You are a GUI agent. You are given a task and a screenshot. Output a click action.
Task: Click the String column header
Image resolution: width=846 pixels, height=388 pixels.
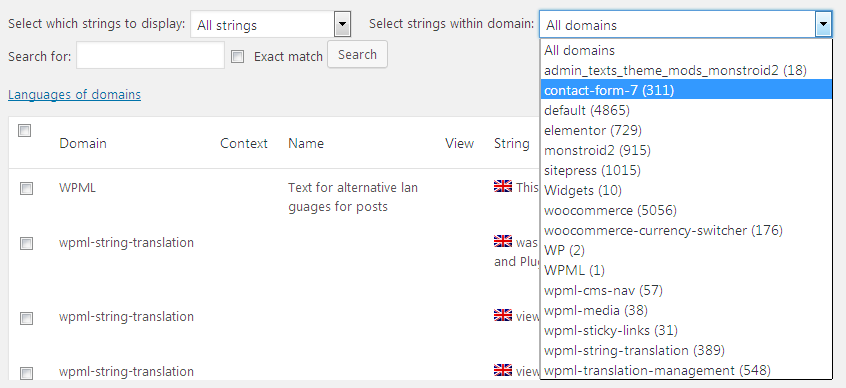click(x=511, y=143)
